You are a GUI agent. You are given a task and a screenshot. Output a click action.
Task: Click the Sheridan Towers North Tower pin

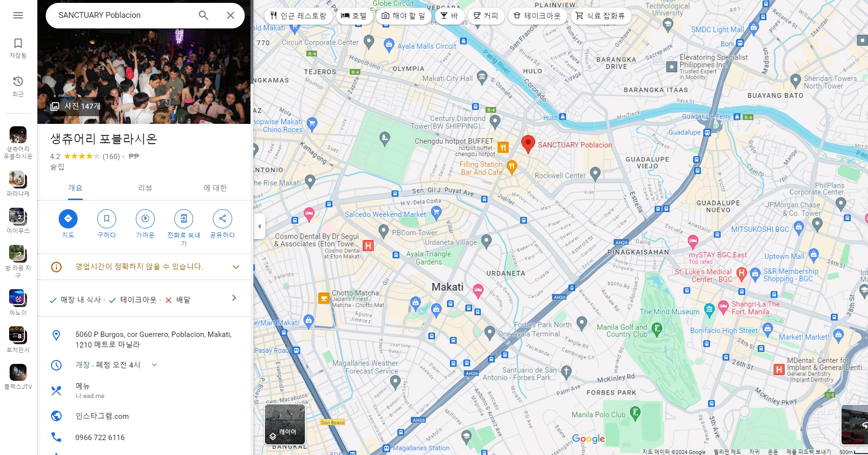coord(796,80)
